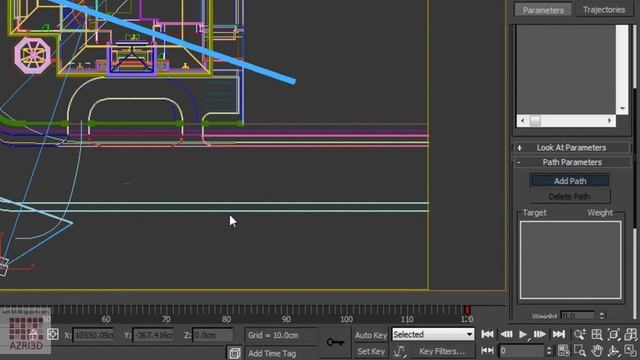The image size is (640, 360).
Task: Jump to the animation end frame
Action: tap(559, 334)
